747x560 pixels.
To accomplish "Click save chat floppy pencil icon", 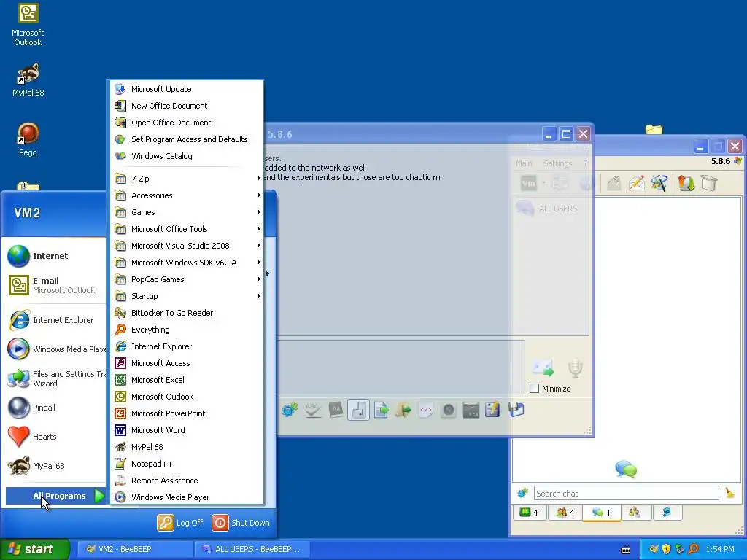I will 492,410.
